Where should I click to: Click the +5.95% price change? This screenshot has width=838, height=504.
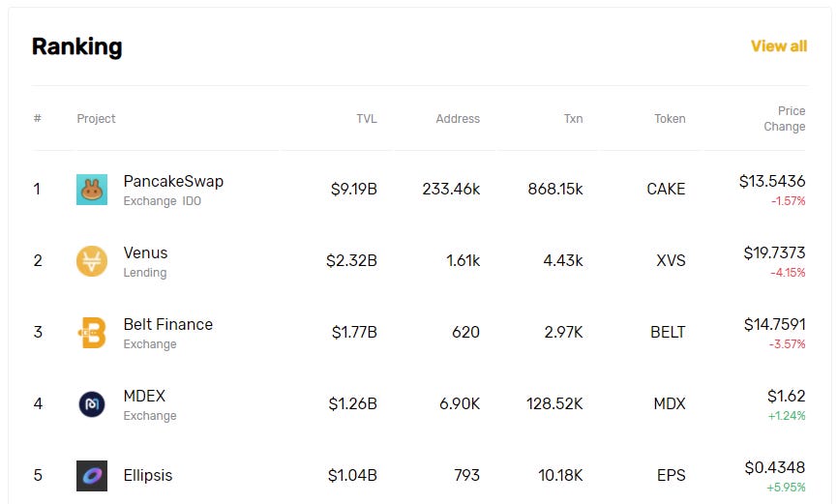coord(786,488)
